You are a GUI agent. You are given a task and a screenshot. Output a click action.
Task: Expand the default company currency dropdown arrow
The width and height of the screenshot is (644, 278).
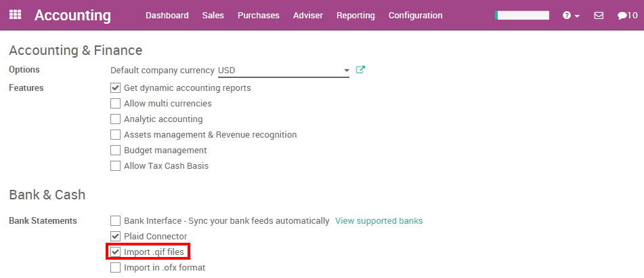[346, 71]
